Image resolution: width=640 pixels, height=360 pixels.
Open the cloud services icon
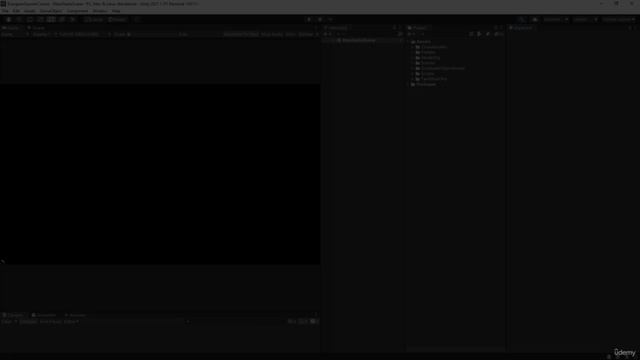point(535,20)
